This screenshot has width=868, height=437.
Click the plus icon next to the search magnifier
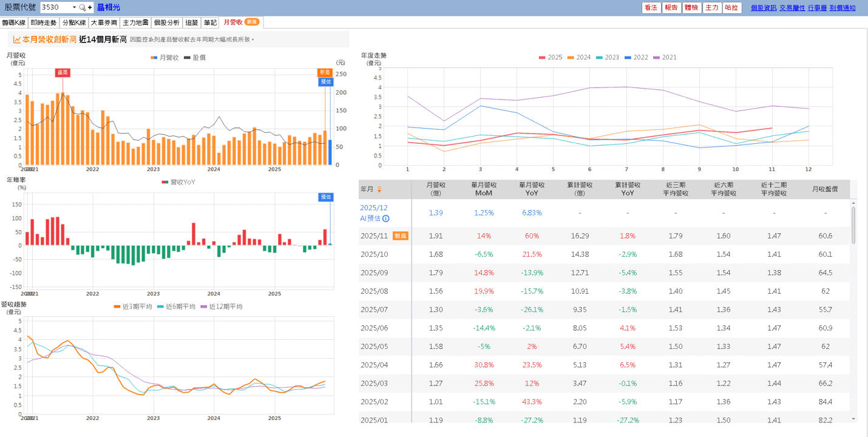[x=90, y=7]
